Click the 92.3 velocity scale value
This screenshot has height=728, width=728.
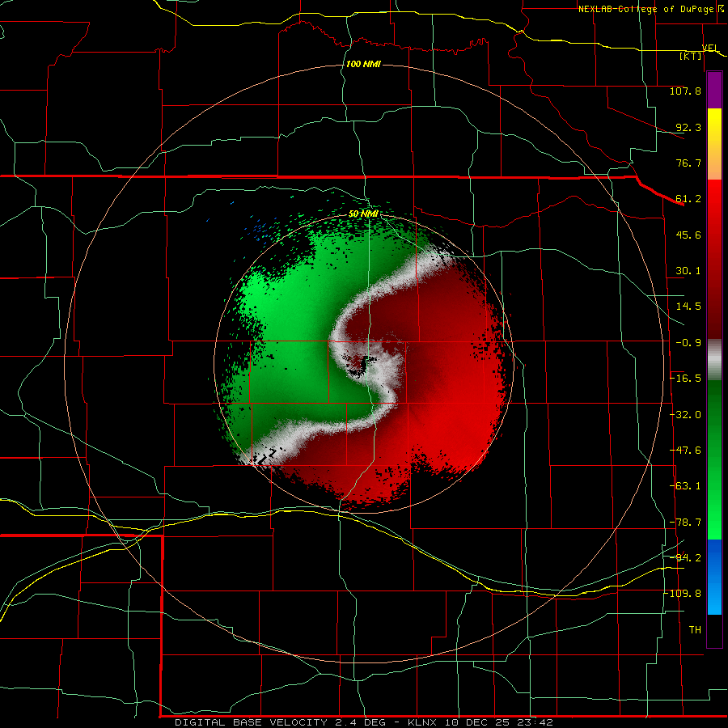coord(688,127)
